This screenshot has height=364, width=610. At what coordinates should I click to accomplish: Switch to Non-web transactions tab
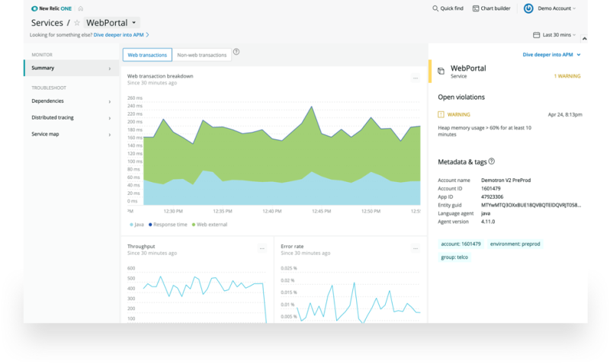[x=201, y=55]
